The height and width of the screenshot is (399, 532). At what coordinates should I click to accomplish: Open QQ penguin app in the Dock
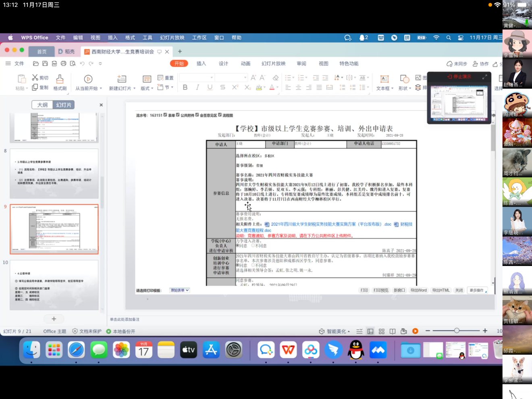(x=356, y=350)
